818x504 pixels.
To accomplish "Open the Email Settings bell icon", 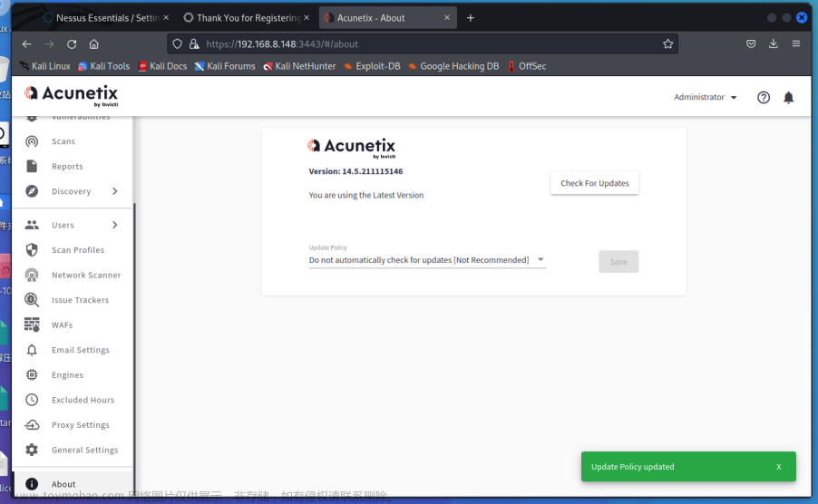I will pyautogui.click(x=32, y=350).
